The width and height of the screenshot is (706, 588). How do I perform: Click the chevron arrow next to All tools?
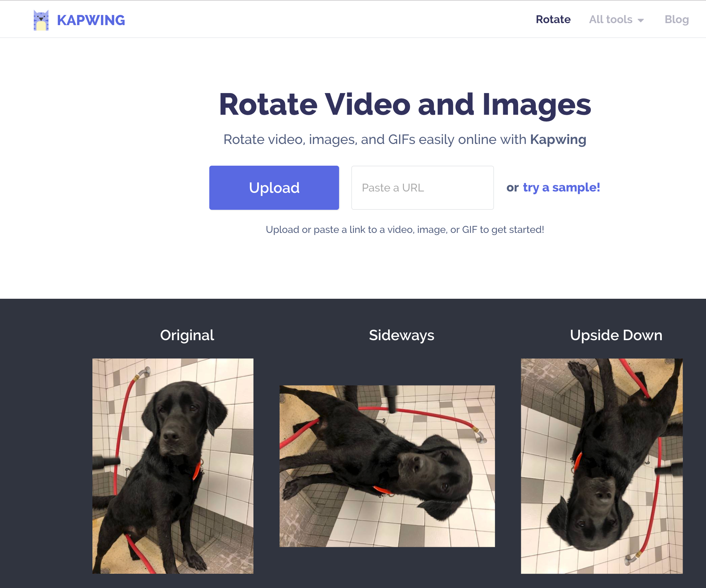point(641,20)
